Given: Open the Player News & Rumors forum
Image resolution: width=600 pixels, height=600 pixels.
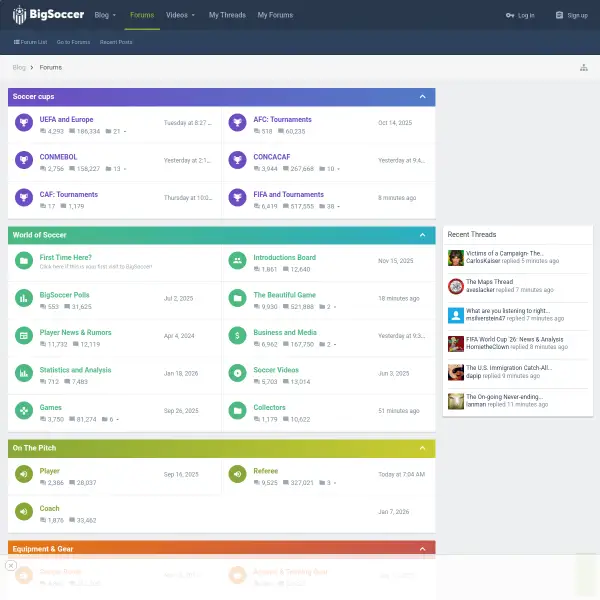Looking at the screenshot, I should pos(75,333).
